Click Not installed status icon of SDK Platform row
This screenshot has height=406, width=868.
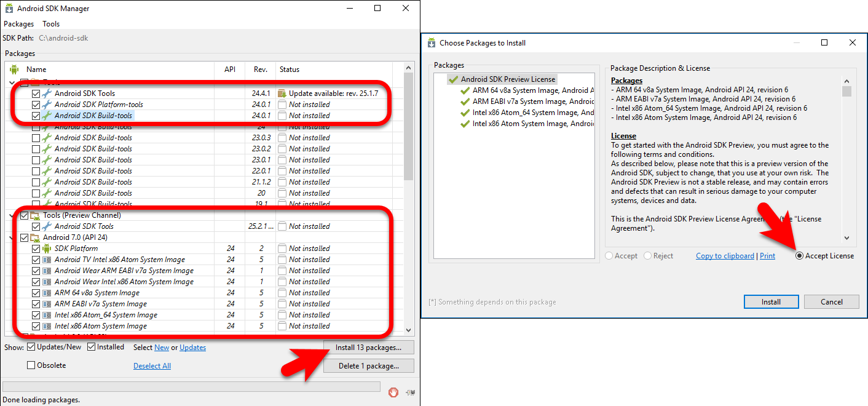pos(282,249)
